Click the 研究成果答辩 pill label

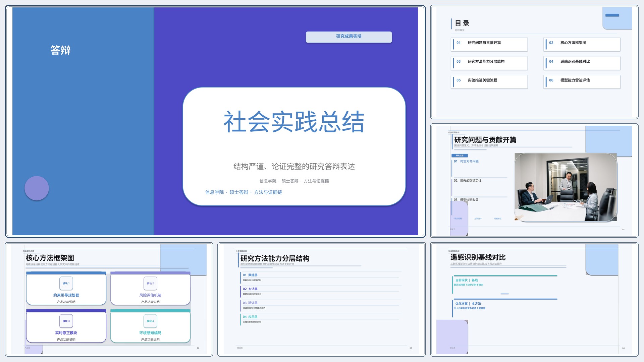coord(349,37)
